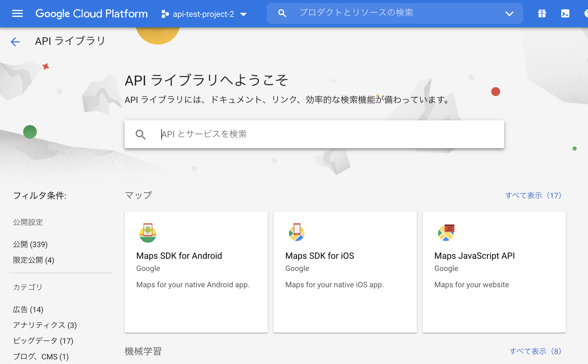
Task: Focus the product and resource search field
Action: point(395,13)
